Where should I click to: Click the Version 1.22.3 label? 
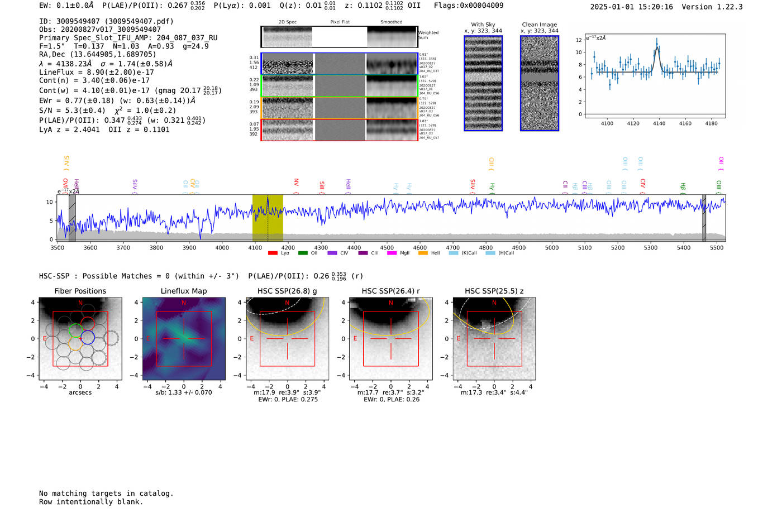(712, 7)
